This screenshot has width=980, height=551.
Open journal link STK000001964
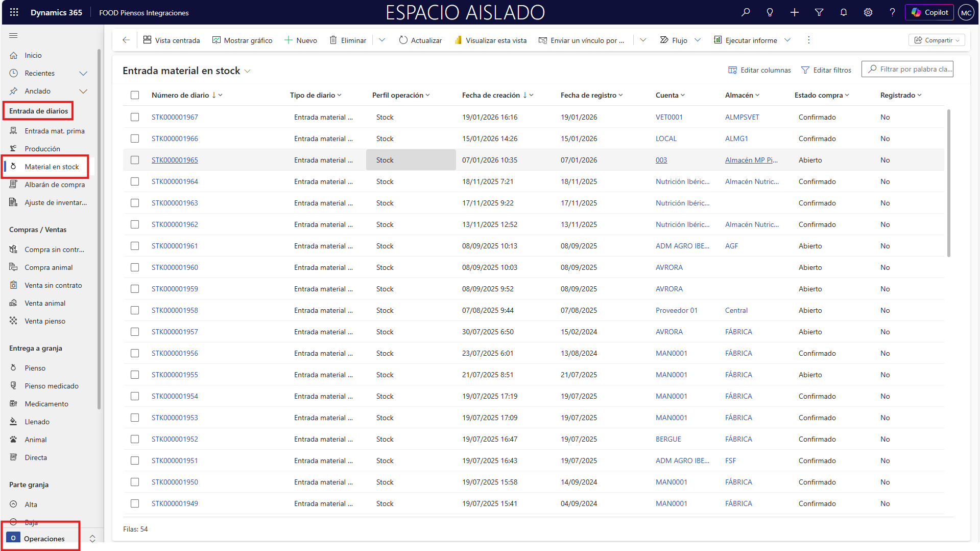click(175, 181)
